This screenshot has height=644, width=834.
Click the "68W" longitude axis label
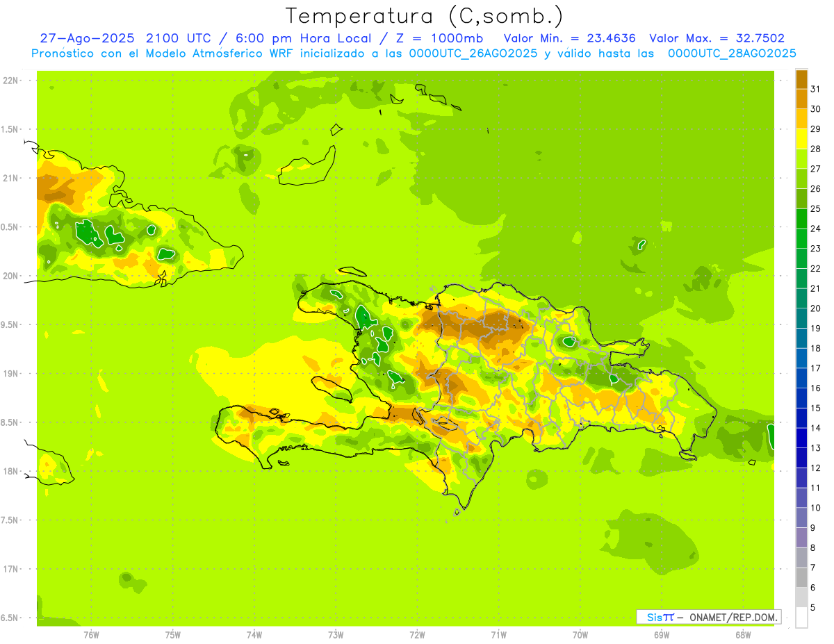743,634
